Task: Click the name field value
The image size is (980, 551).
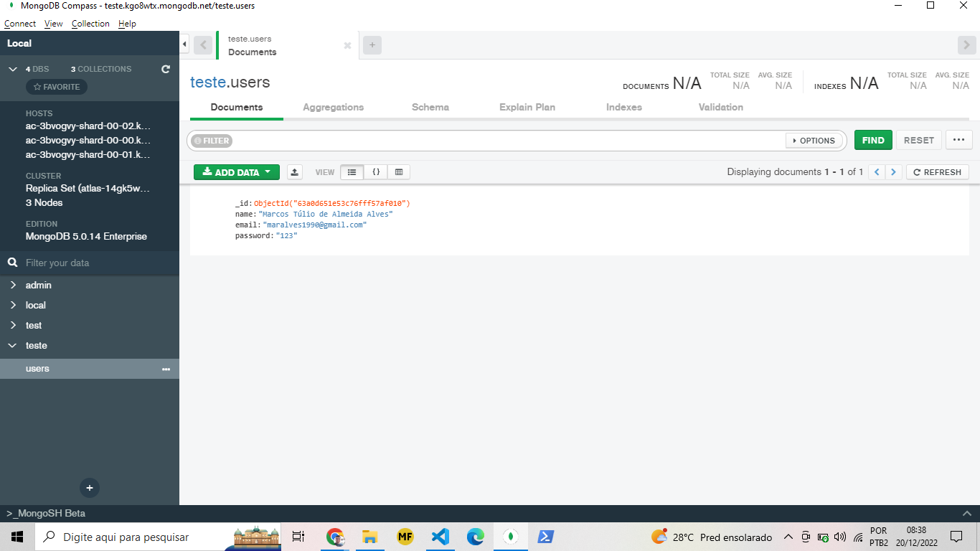Action: coord(326,215)
